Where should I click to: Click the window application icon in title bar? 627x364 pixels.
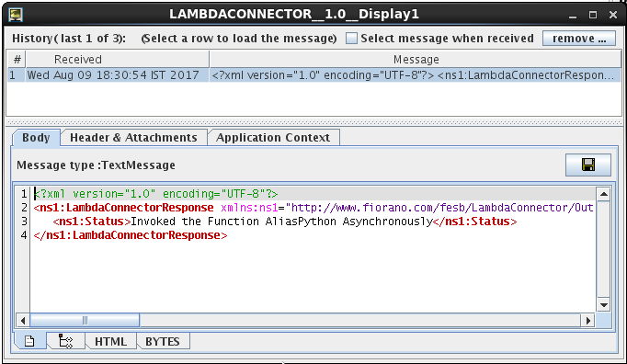[x=16, y=15]
